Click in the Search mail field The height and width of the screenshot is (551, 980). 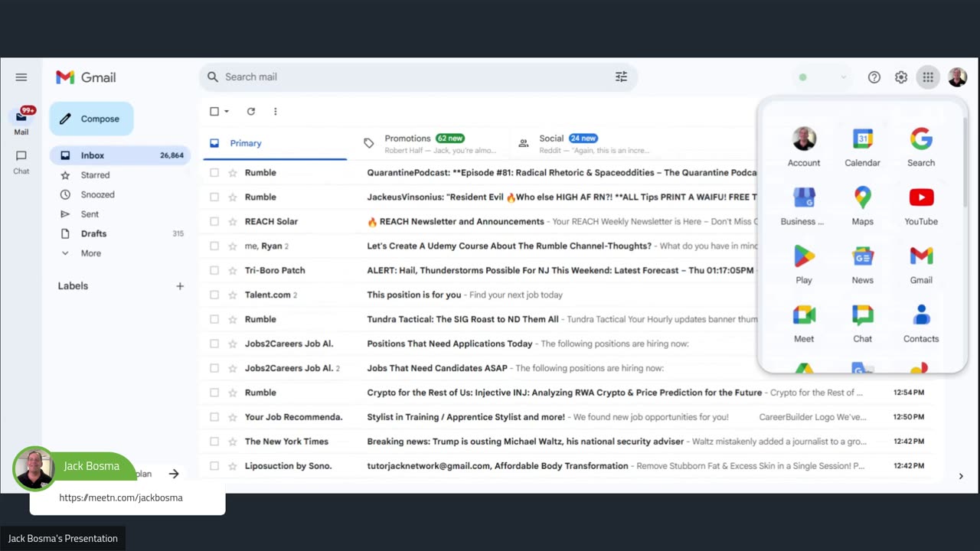click(x=417, y=77)
